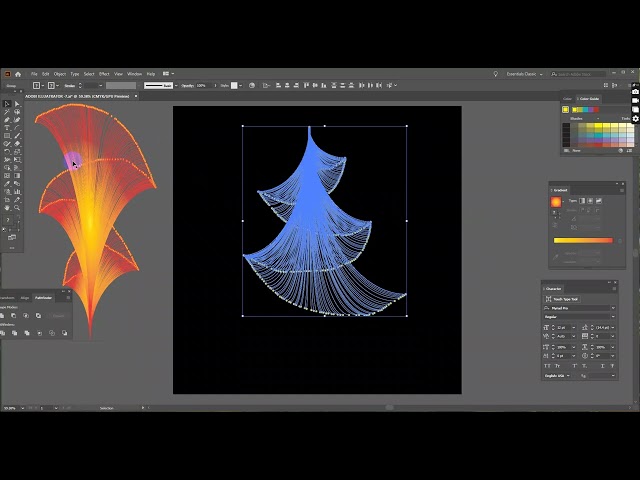640x480 pixels.
Task: Switch to the Color tab
Action: click(567, 99)
